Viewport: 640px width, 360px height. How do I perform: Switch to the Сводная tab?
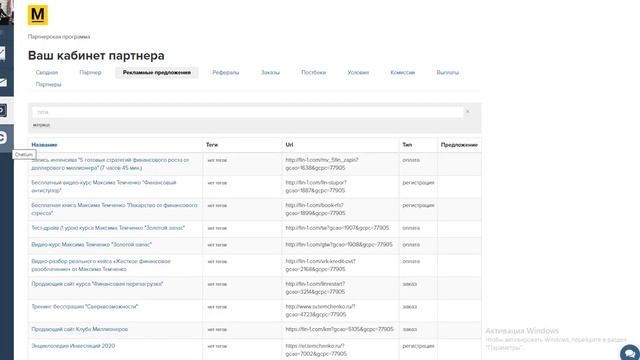[47, 72]
